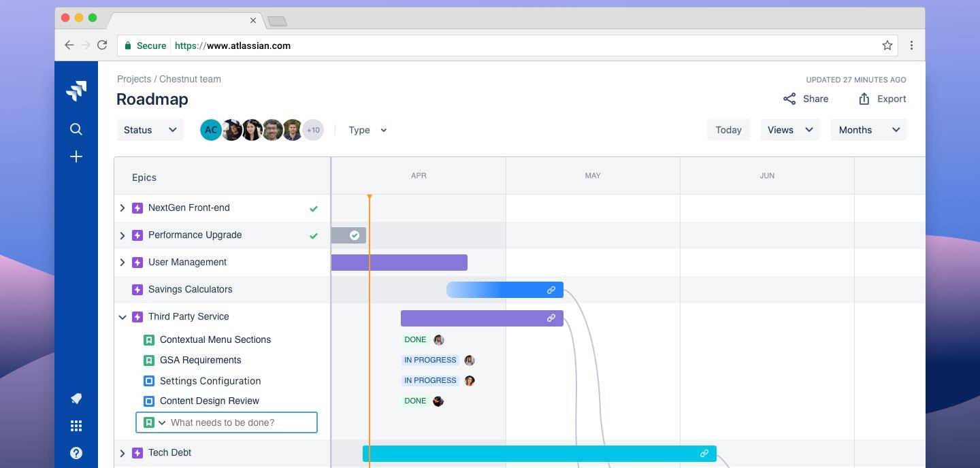
Task: Open the Views dropdown
Action: [790, 130]
